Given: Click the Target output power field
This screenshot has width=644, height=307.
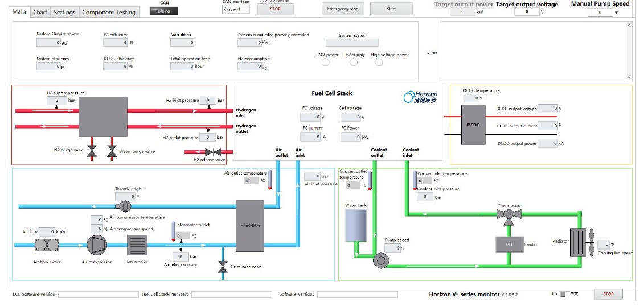Looking at the screenshot, I should point(462,12).
